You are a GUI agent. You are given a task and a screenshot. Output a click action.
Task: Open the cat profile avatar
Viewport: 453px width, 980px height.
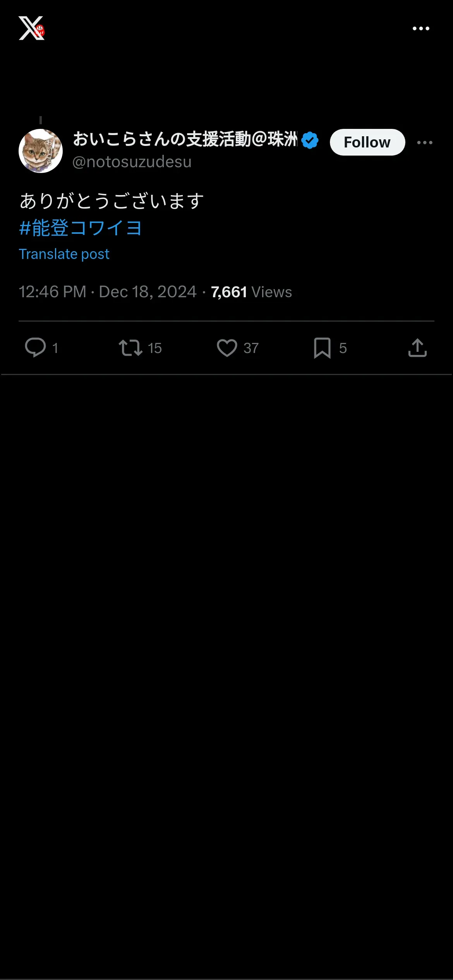click(x=41, y=151)
